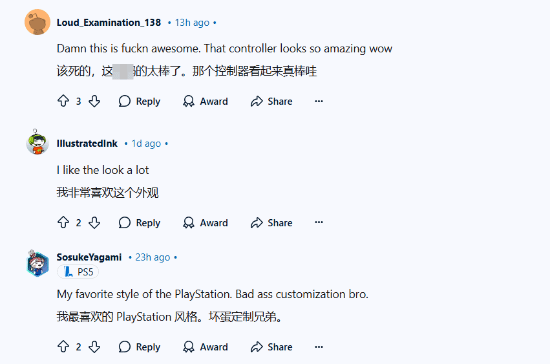Click the PS5 user flair badge
This screenshot has width=550, height=364.
coord(78,272)
